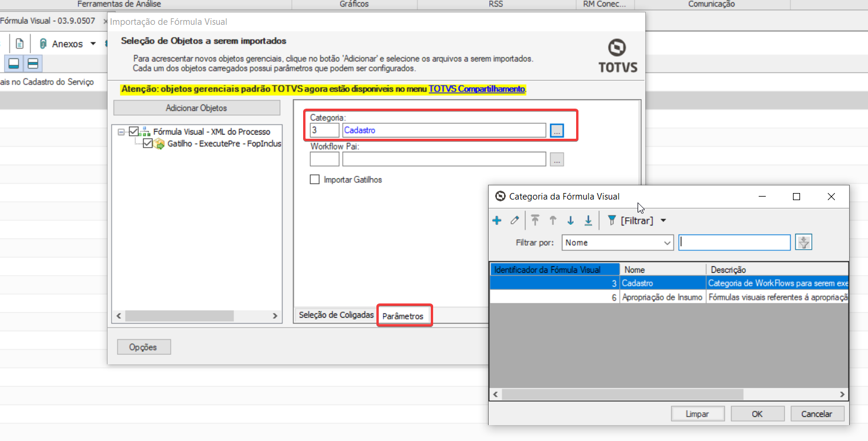The width and height of the screenshot is (868, 441).
Task: Select the split-panel layout icon
Action: (x=33, y=63)
